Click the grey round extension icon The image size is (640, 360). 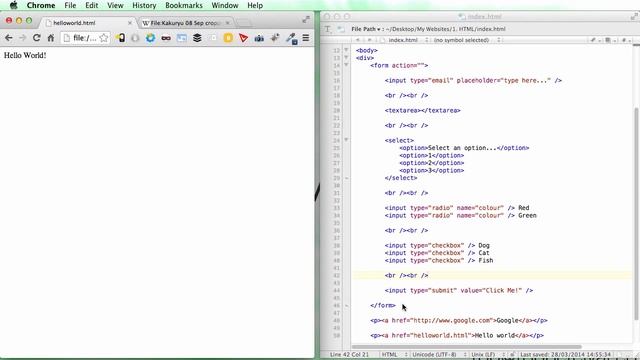click(x=135, y=38)
